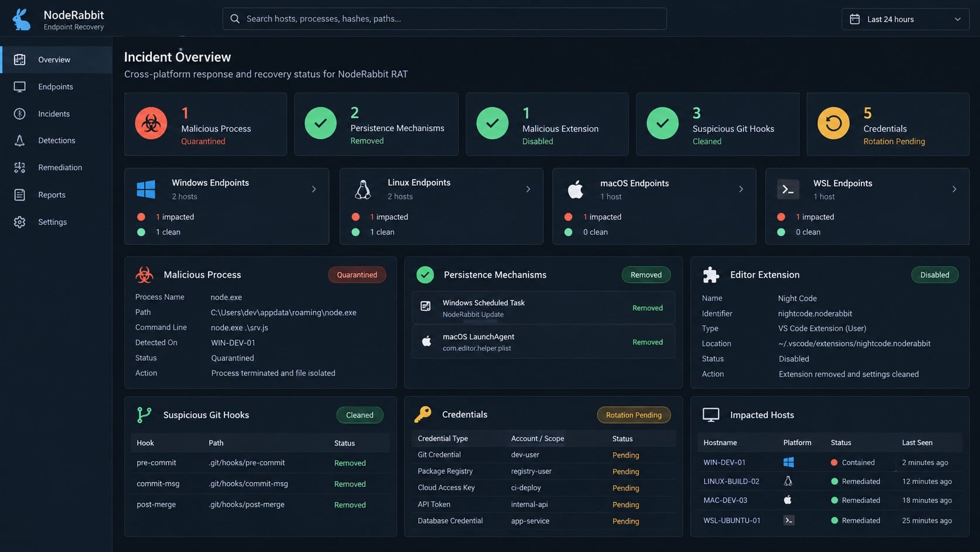The image size is (980, 552).
Task: Click the git branch icon in Suspicious Git Hooks
Action: [x=144, y=415]
